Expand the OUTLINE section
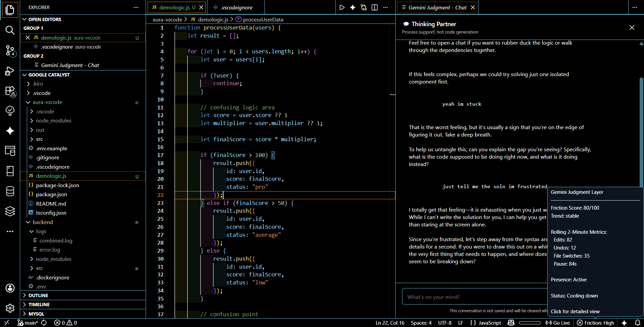Viewport: 644px width, 327px height. coord(38,295)
